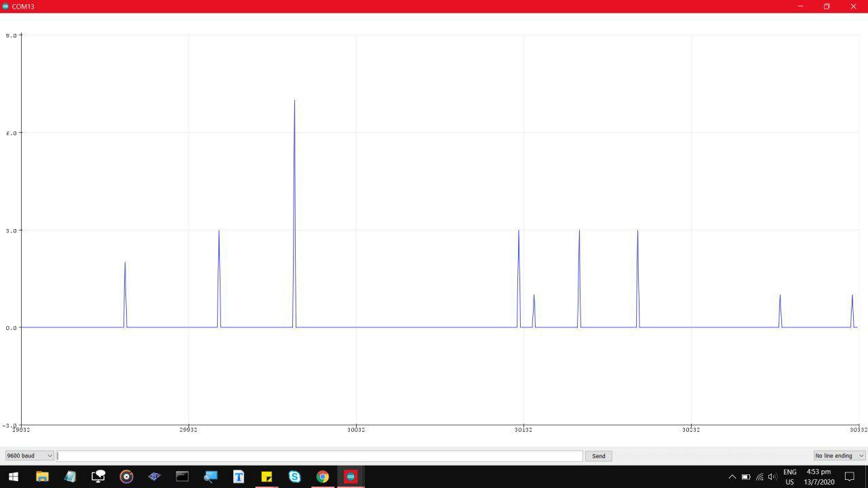Click the Send button
The image size is (868, 488).
(599, 456)
